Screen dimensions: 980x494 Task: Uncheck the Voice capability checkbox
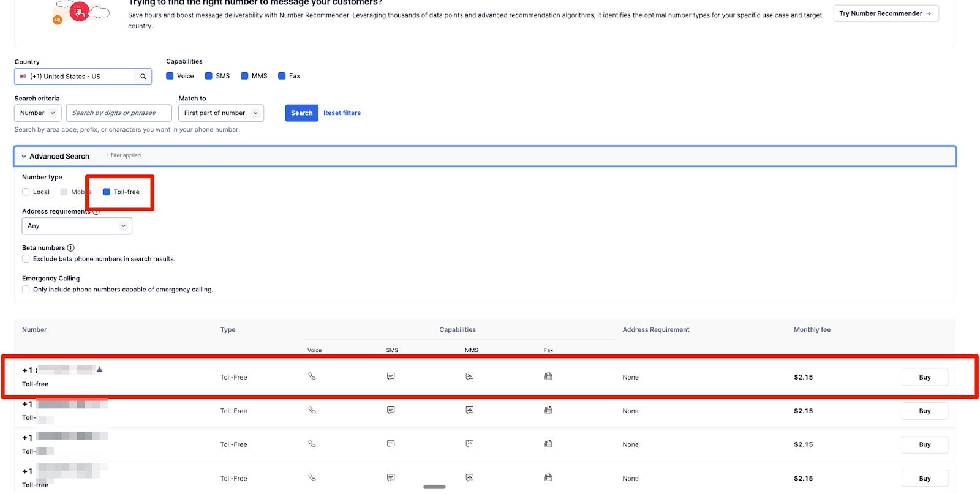[170, 76]
